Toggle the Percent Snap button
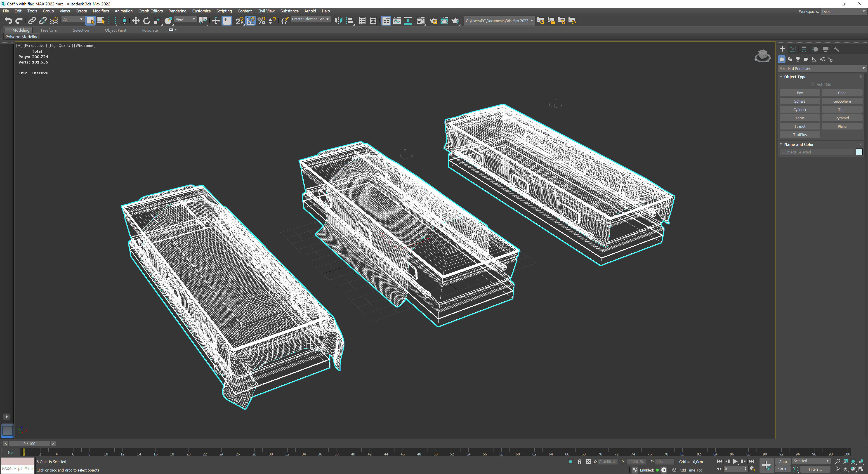868x474 pixels. tap(262, 21)
